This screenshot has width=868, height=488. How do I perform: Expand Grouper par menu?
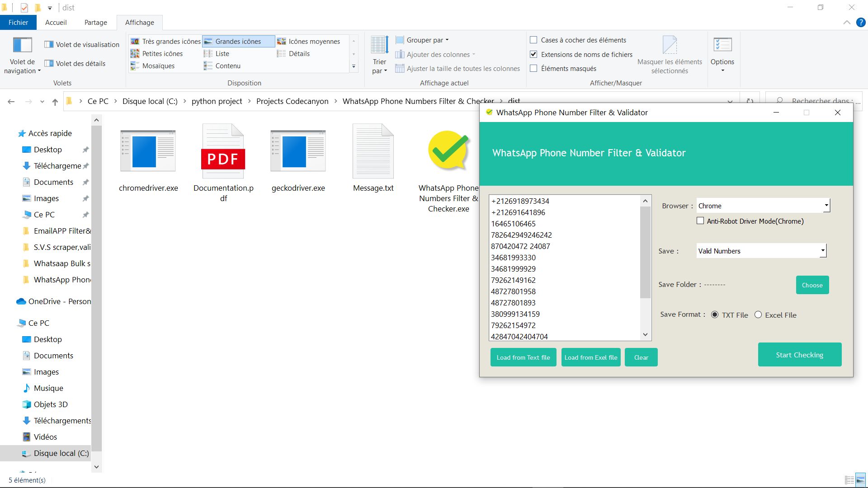pos(422,40)
